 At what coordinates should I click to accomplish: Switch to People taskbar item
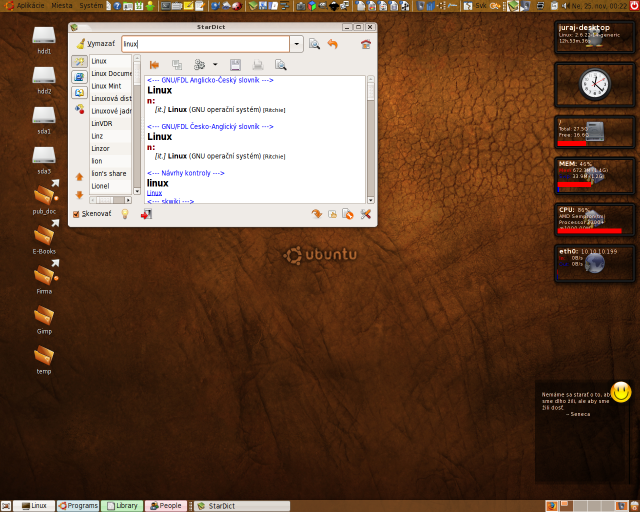click(166, 506)
